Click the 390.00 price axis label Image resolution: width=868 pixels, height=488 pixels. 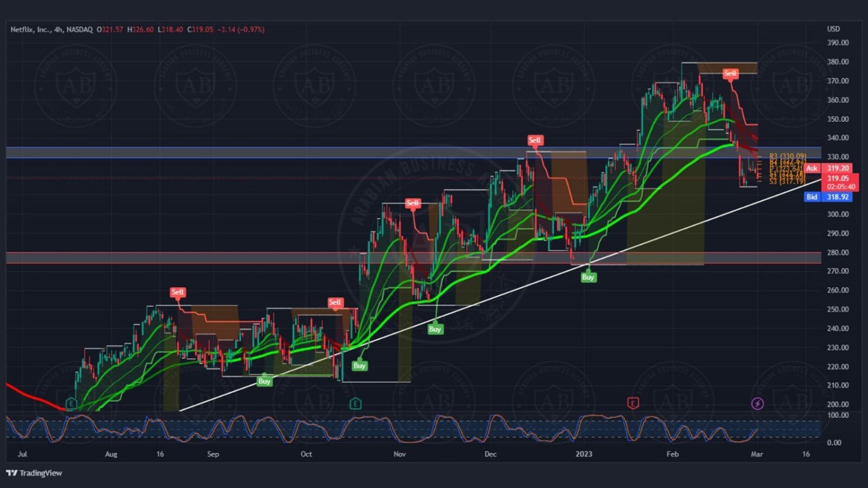pyautogui.click(x=838, y=43)
